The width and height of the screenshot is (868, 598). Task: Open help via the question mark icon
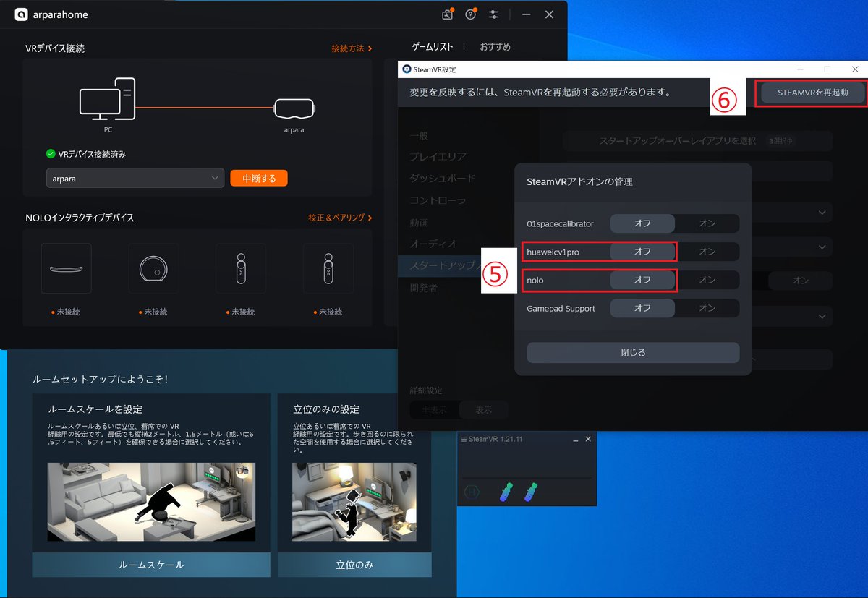[x=470, y=14]
